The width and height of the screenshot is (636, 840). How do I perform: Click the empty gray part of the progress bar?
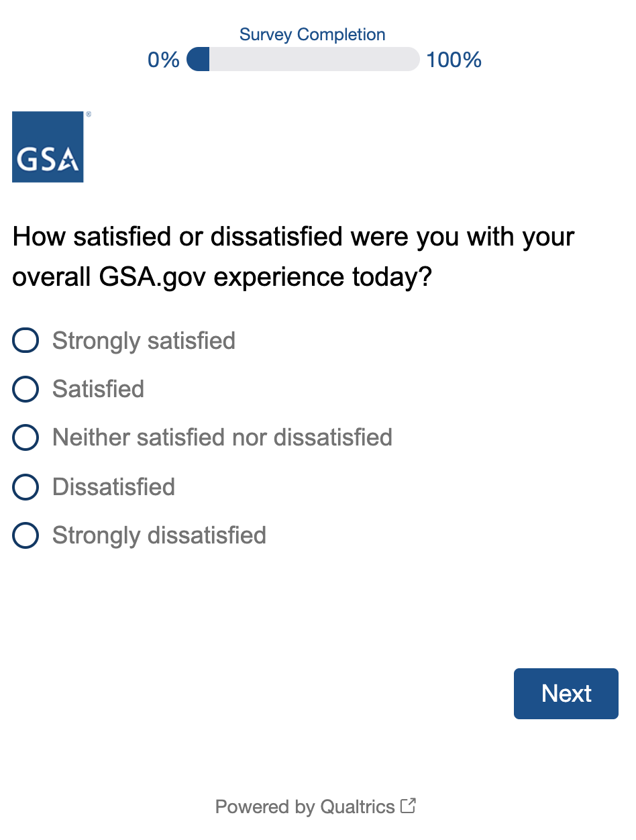314,59
